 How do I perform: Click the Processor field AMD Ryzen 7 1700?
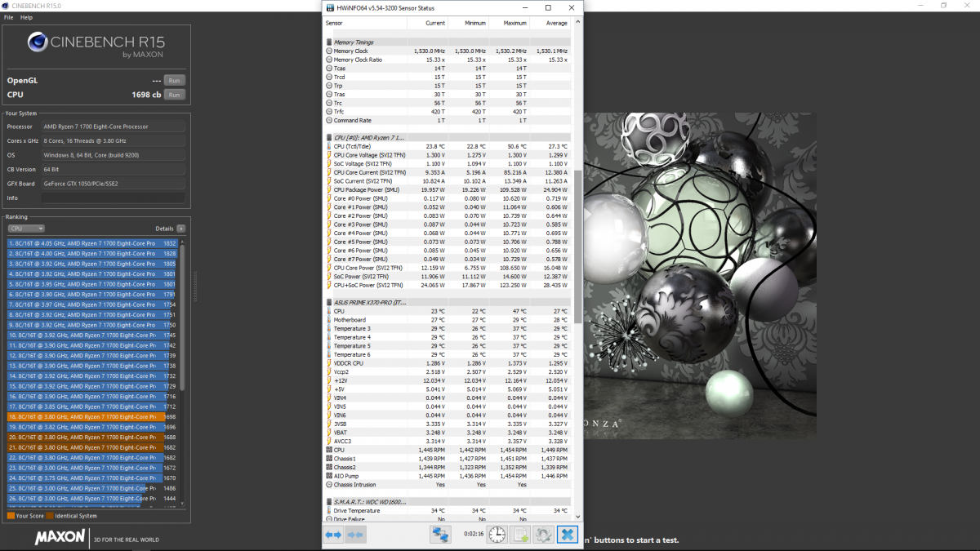(x=113, y=127)
